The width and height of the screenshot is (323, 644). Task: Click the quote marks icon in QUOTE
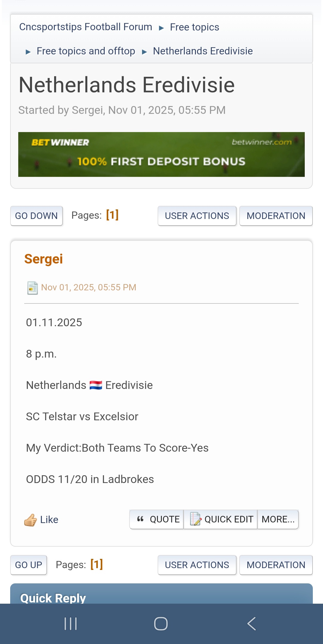coord(140,519)
